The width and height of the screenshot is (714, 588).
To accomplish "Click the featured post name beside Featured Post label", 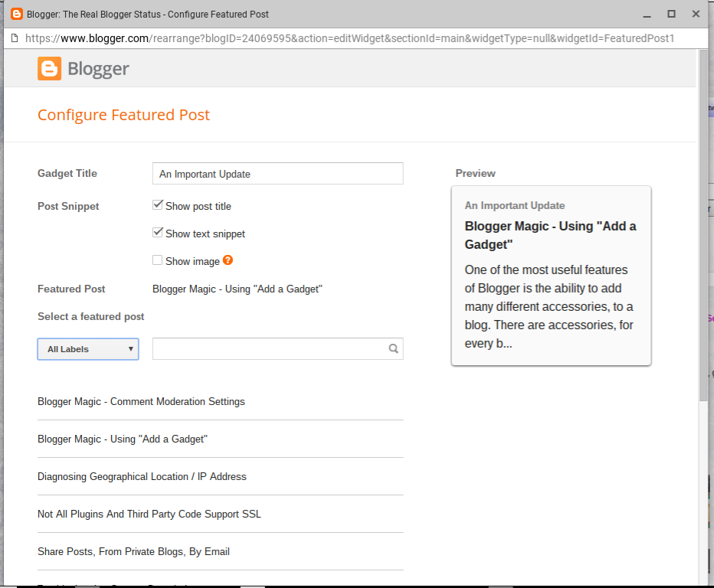I will [237, 289].
